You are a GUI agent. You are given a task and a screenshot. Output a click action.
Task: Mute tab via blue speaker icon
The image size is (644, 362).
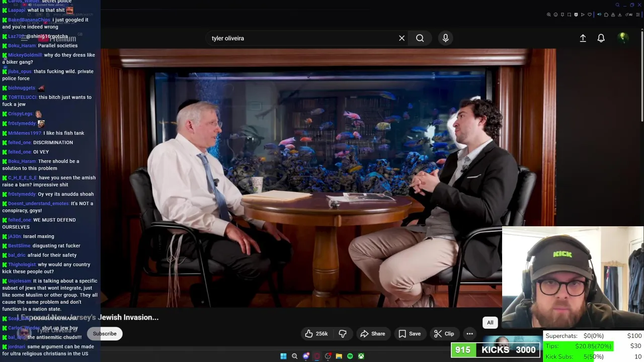coord(599,15)
